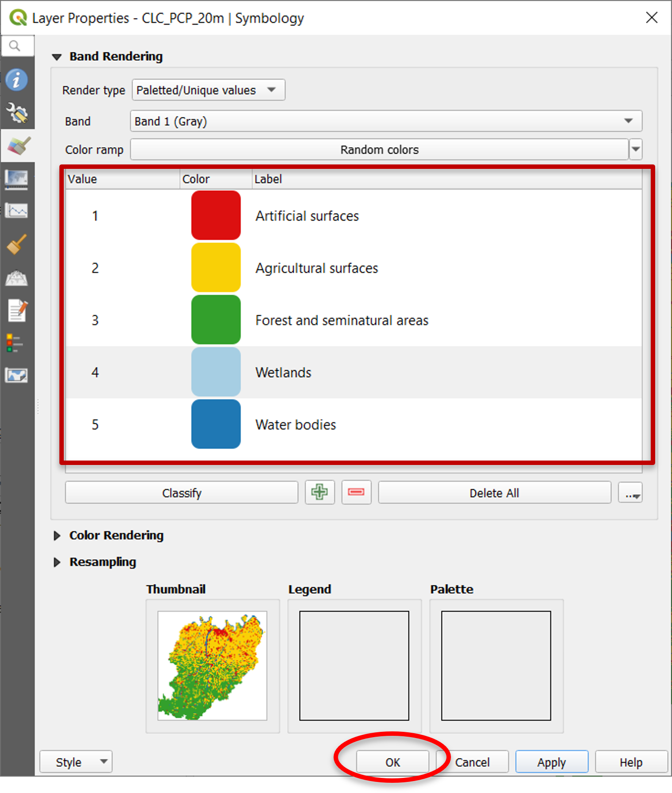This screenshot has width=672, height=793.
Task: Open the Pyramids tab icon
Action: pos(16,278)
